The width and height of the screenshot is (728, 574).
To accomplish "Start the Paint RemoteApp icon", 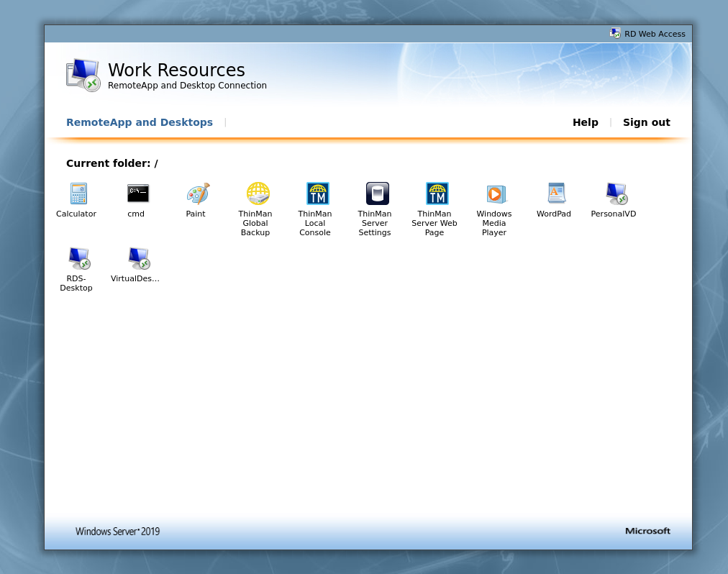I will (199, 193).
